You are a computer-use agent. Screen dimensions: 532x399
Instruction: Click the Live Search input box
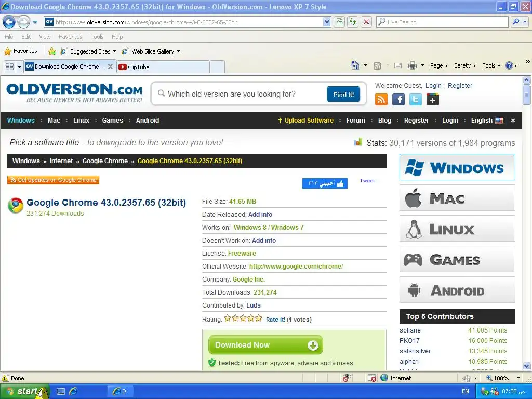point(443,22)
